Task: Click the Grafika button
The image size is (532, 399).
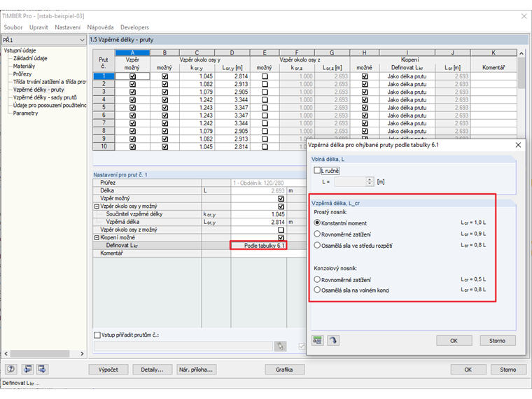Action: tap(284, 370)
